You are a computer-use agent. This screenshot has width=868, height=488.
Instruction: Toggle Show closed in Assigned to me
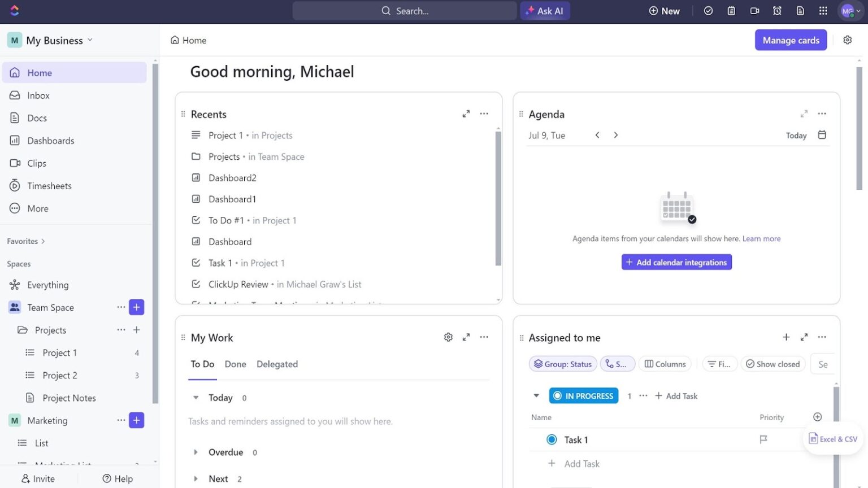click(772, 364)
